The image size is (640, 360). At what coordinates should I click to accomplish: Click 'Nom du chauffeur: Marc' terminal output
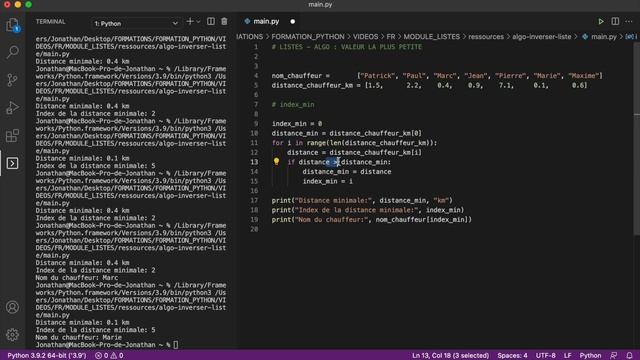[x=77, y=278]
